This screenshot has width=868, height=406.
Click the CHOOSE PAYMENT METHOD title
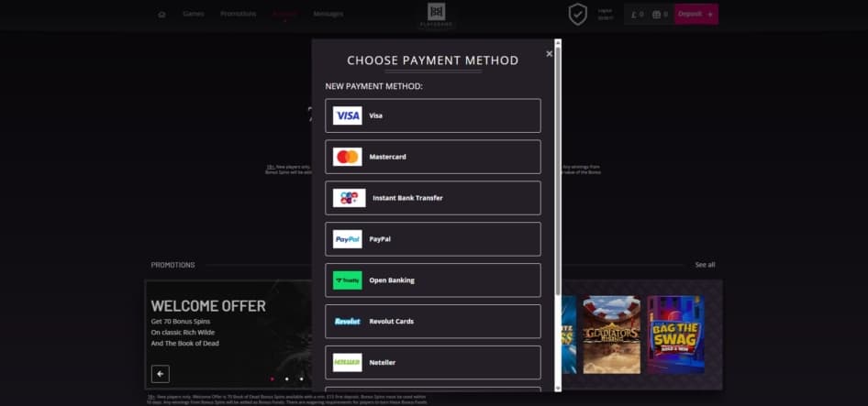(x=433, y=60)
